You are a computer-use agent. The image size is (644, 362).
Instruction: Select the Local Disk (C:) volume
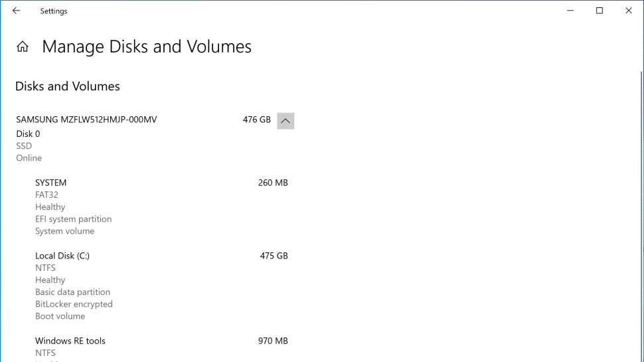(x=62, y=256)
